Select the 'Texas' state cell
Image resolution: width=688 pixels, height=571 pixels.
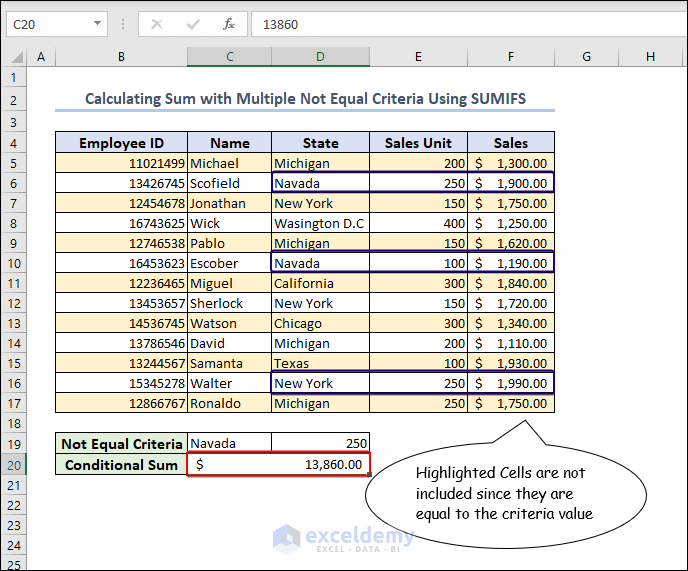tap(321, 363)
